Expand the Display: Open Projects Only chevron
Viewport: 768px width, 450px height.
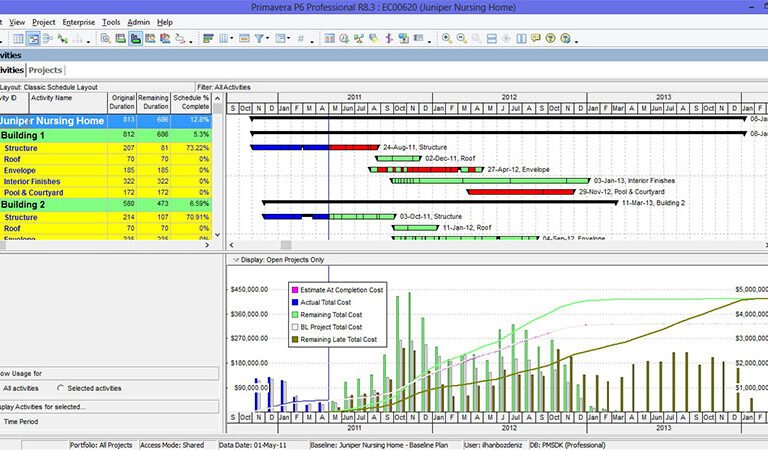[x=236, y=260]
